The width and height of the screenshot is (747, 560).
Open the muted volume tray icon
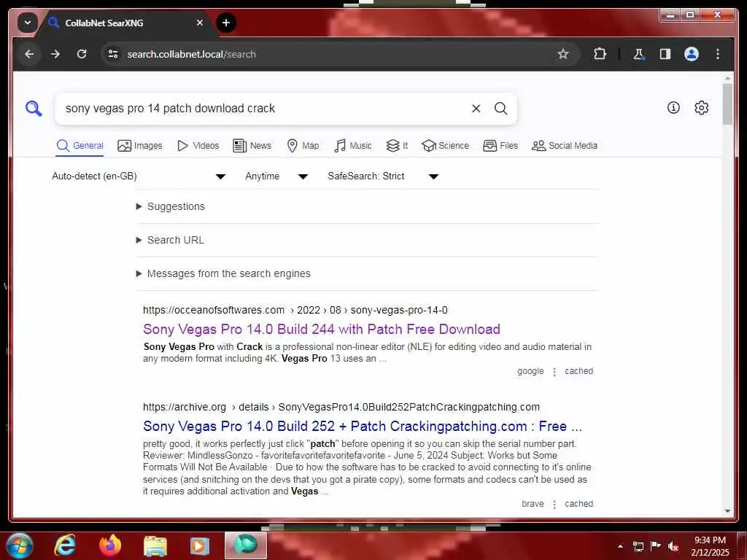[x=673, y=546]
